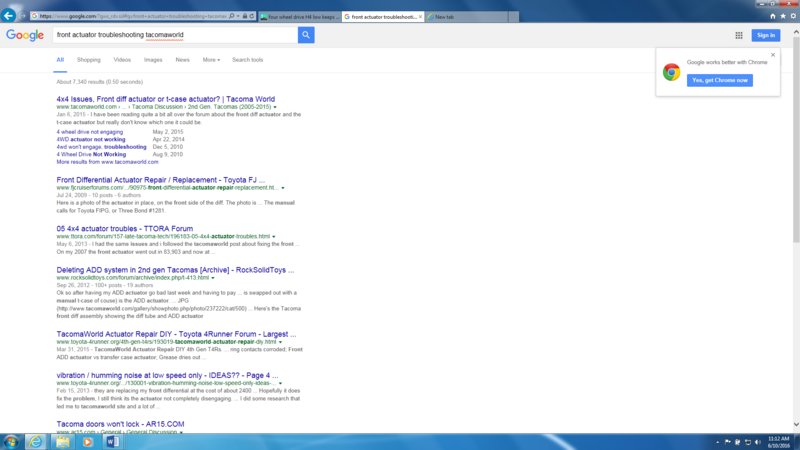Open Front Differential Actuator Repair result
The height and width of the screenshot is (450, 800).
[161, 180]
